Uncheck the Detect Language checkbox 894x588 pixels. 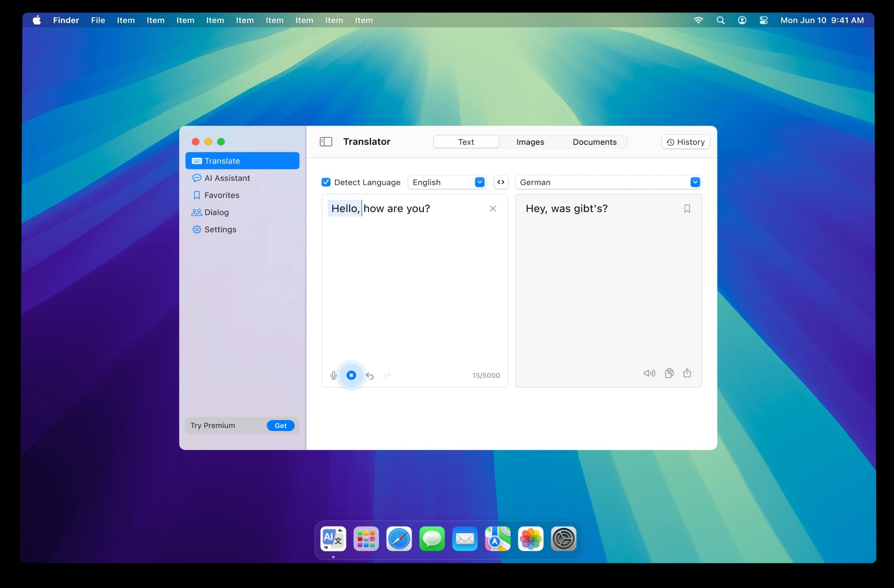pyautogui.click(x=326, y=182)
